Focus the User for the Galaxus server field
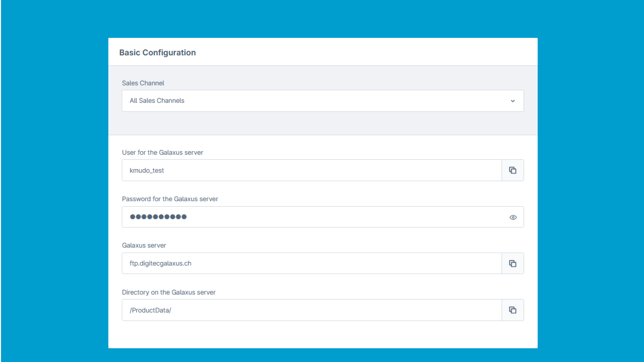The height and width of the screenshot is (362, 644). [x=312, y=170]
